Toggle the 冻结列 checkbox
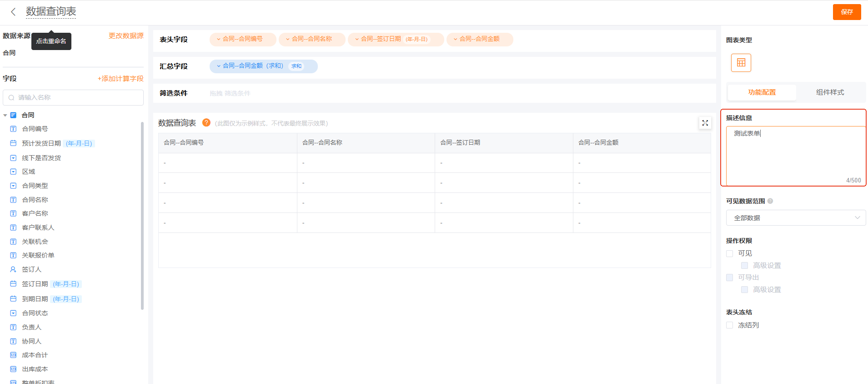 [x=730, y=325]
